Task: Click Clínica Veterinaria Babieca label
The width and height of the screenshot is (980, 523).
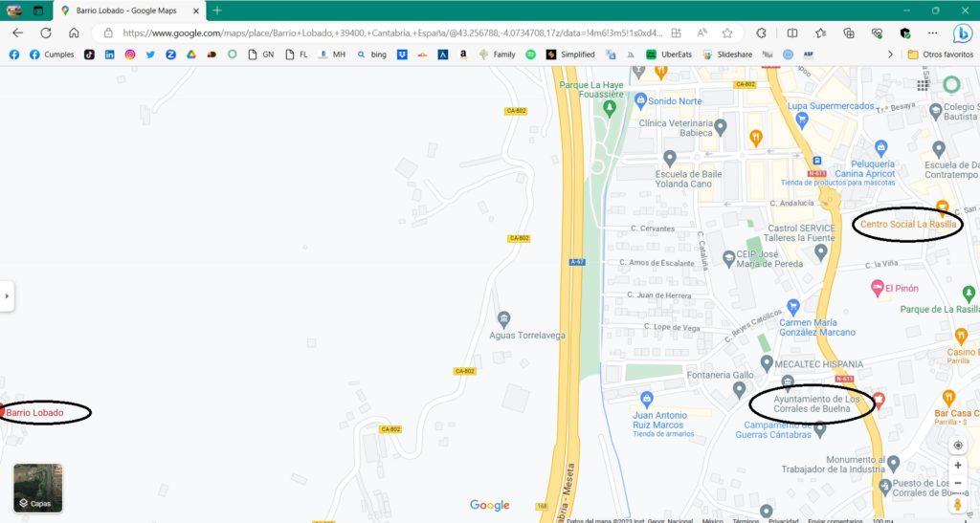Action: click(676, 128)
